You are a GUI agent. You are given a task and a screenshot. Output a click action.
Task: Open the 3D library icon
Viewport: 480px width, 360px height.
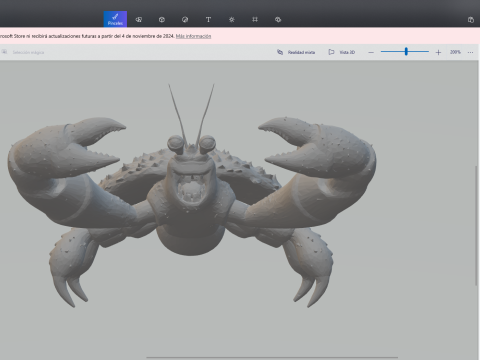tap(278, 20)
